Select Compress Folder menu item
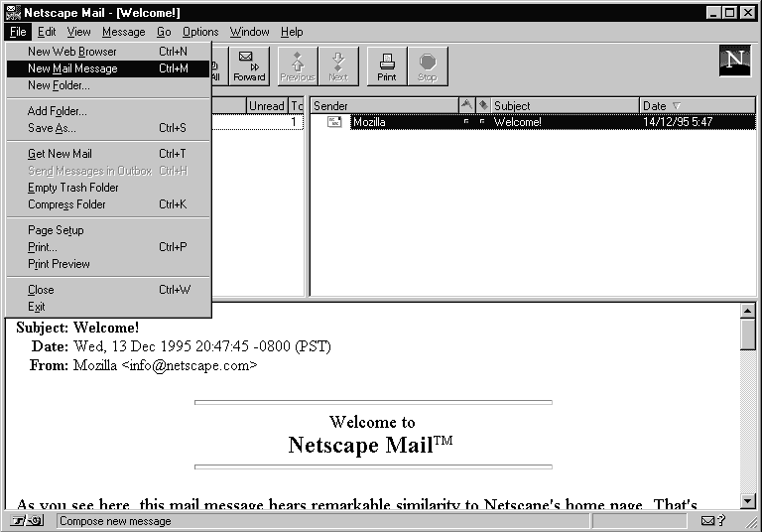The width and height of the screenshot is (762, 532). point(108,204)
